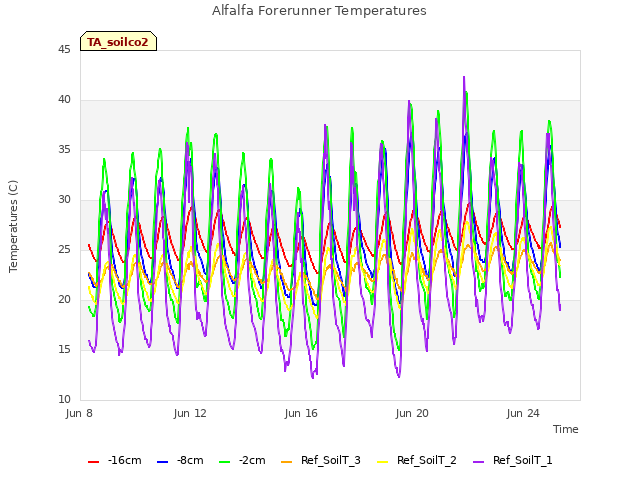
Task: Click the highest purple peak above 40
Action: coord(464,77)
